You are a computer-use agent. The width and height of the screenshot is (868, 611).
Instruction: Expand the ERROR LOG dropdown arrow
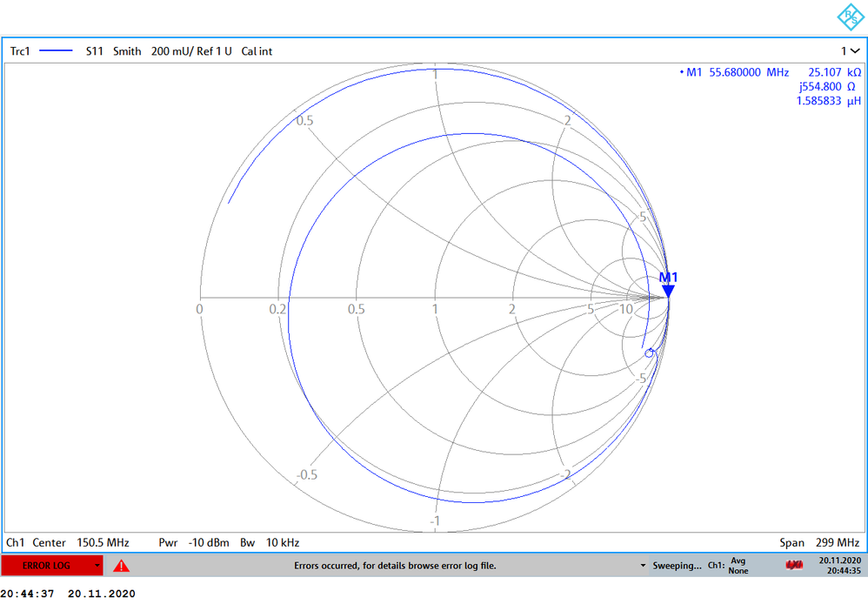(x=97, y=566)
